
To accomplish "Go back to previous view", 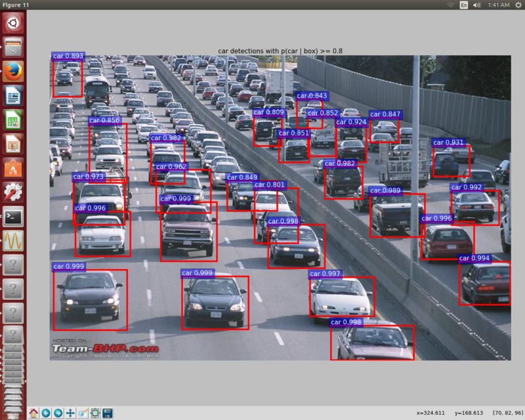I will (x=46, y=413).
